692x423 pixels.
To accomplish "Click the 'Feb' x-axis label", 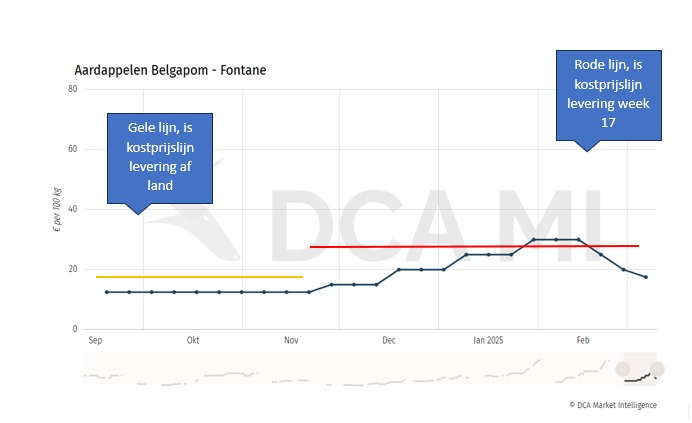I will click(x=583, y=340).
